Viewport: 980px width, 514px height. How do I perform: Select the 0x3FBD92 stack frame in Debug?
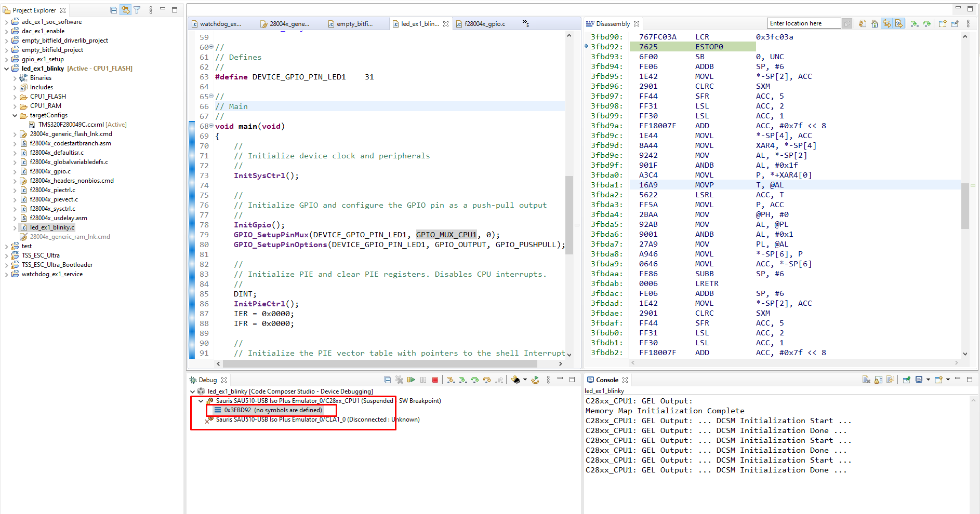(x=272, y=410)
